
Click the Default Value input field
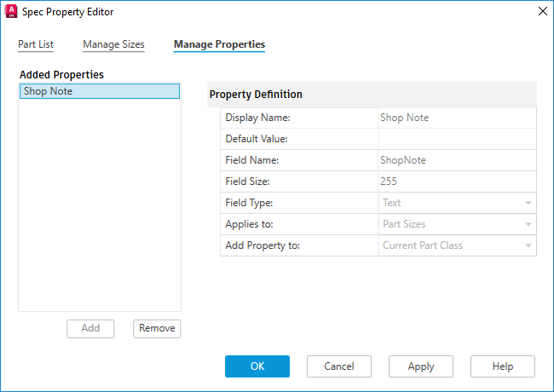(457, 139)
